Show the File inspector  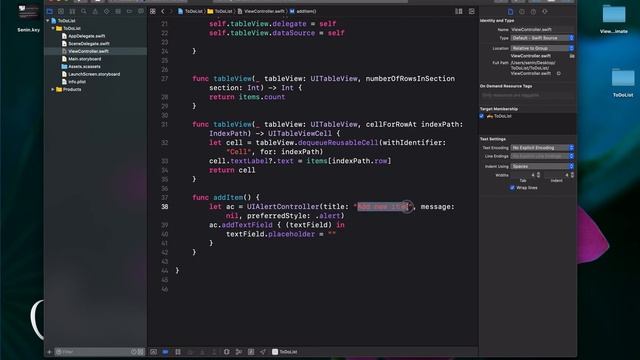510,12
